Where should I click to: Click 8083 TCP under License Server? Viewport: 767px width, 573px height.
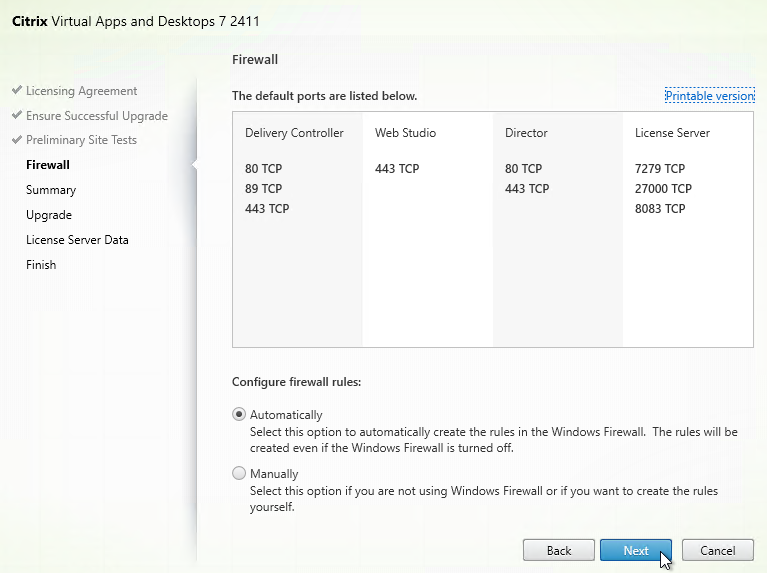pos(660,209)
